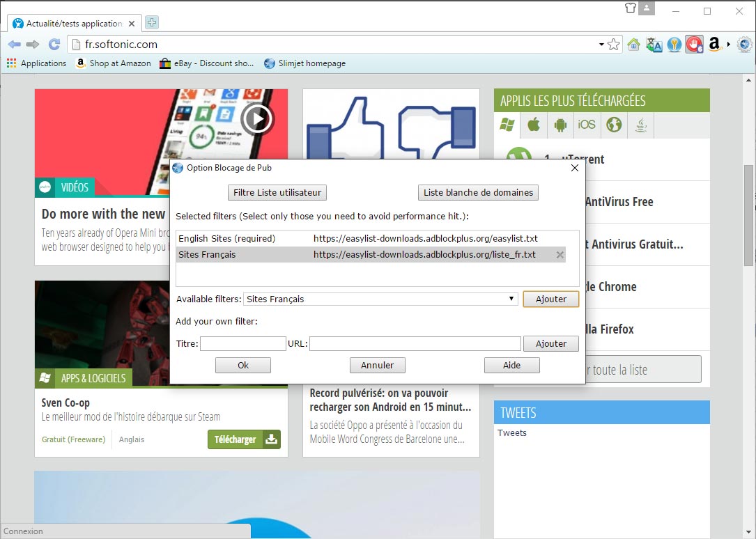Click the page vertical scrollbar thumb
756x539 pixels.
pos(748,214)
